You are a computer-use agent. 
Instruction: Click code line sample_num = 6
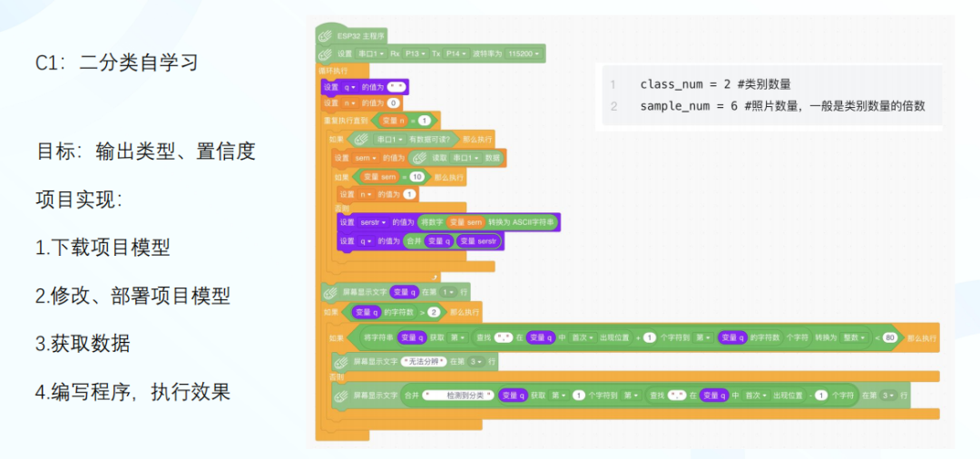[782, 106]
